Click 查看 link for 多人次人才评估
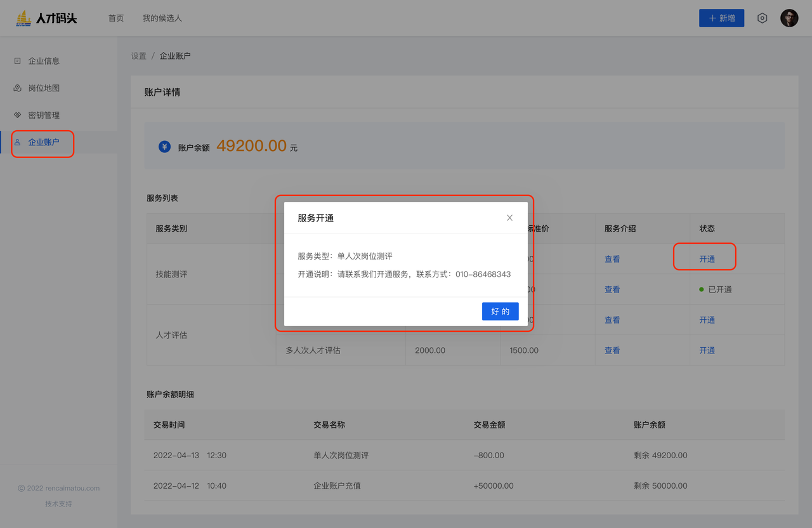The image size is (812, 528). [x=612, y=350]
